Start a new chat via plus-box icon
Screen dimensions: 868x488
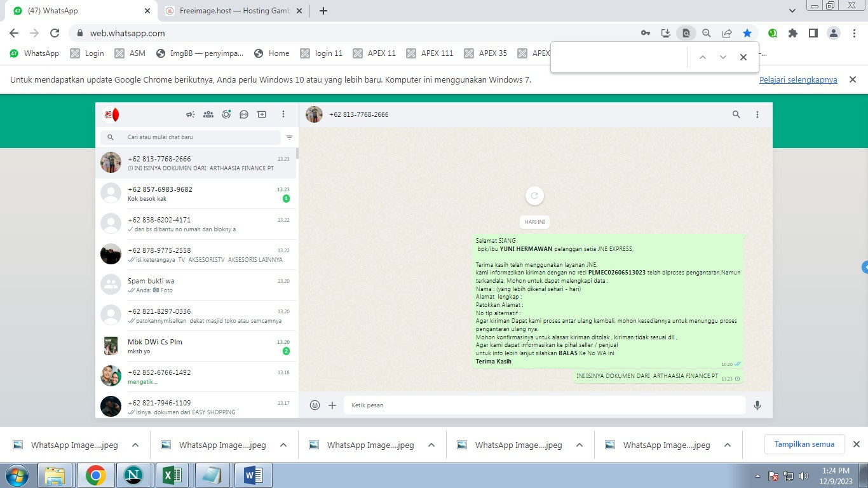click(262, 114)
